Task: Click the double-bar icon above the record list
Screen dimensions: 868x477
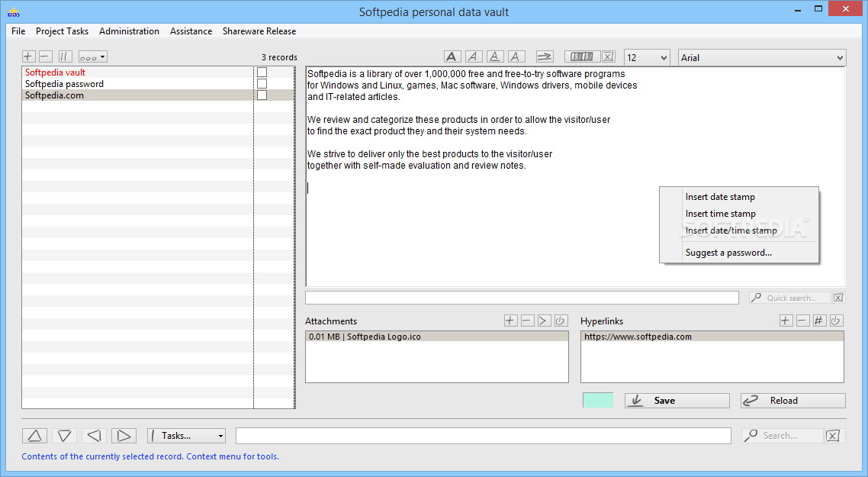Action: pos(65,56)
